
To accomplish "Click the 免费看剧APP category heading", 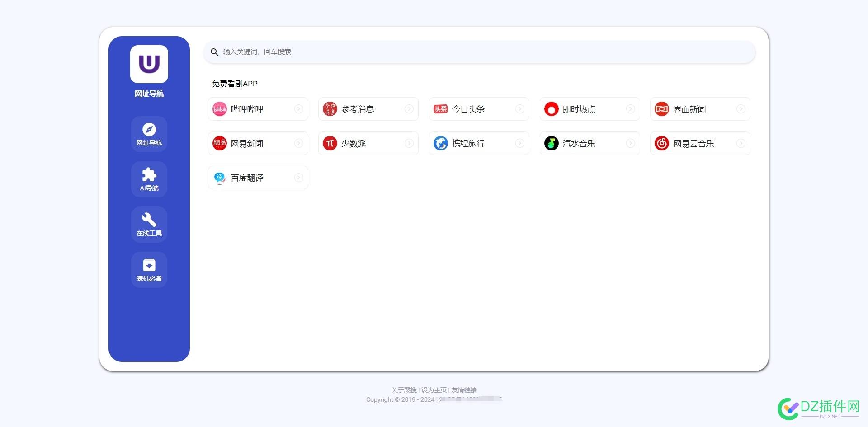I will tap(235, 84).
